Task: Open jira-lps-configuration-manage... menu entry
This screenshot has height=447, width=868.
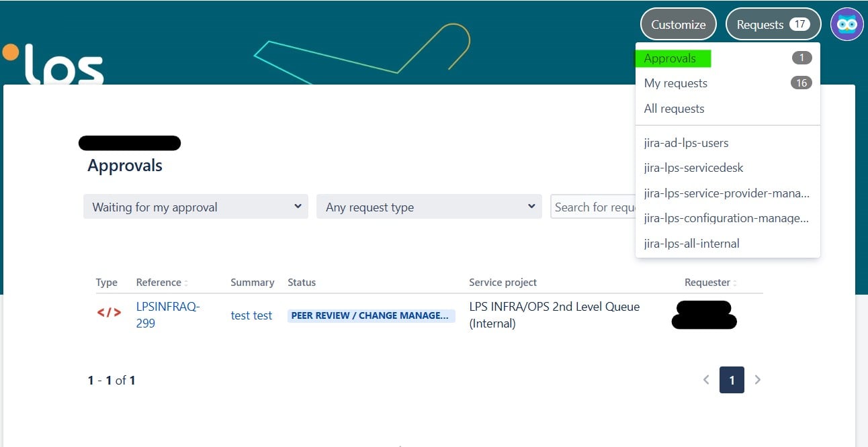Action: click(x=728, y=218)
